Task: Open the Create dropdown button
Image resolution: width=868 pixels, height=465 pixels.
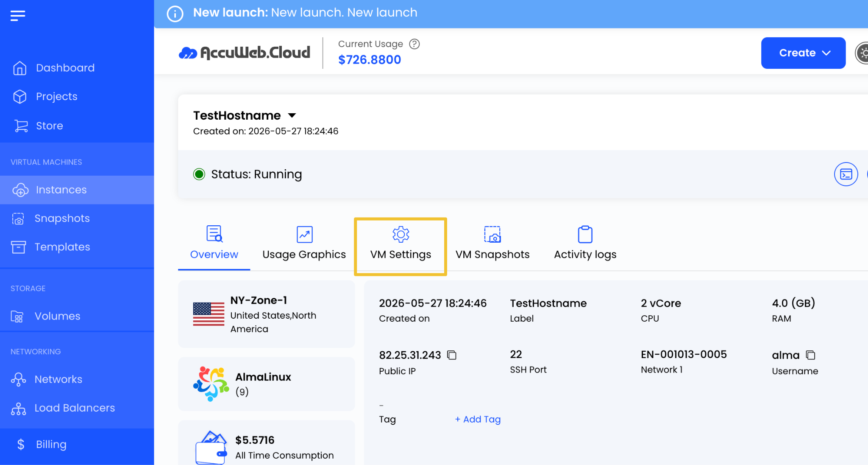Action: point(803,53)
